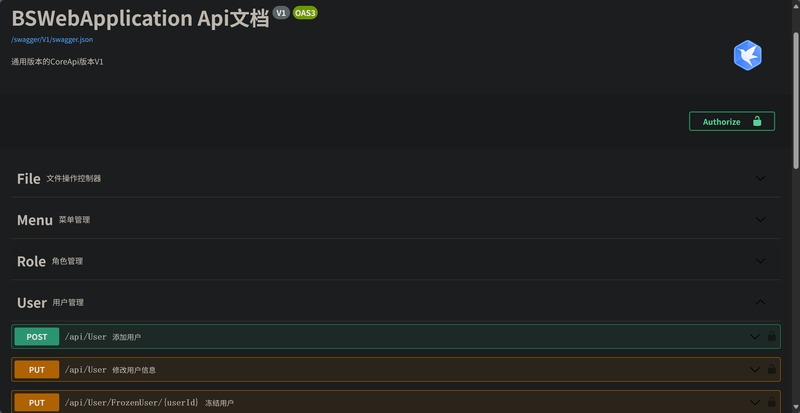Expand the File section chevron
The width and height of the screenshot is (800, 413).
pos(760,178)
